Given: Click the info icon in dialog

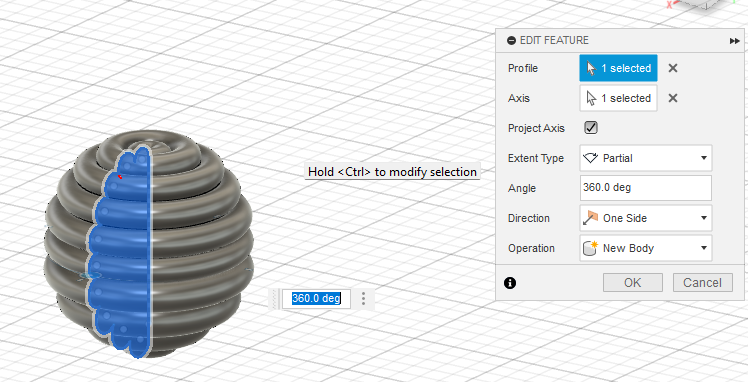Looking at the screenshot, I should coord(510,283).
